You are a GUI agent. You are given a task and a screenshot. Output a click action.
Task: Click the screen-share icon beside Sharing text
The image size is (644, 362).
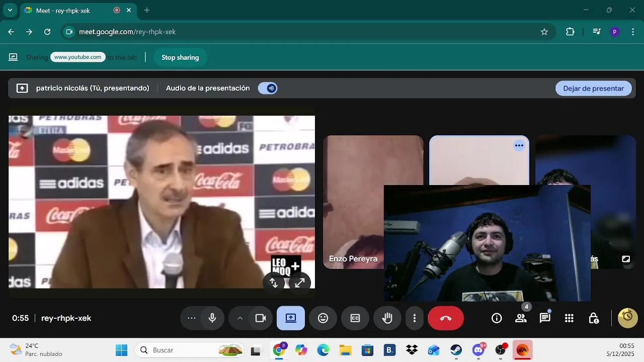point(13,57)
